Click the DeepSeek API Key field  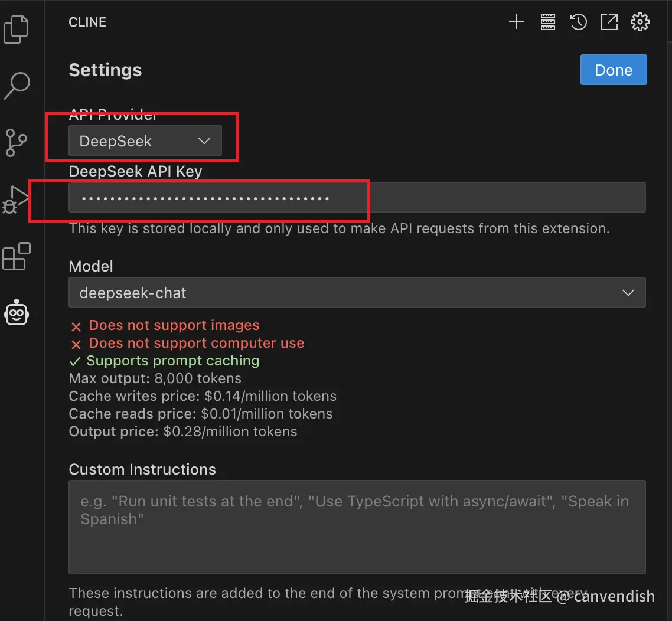tap(357, 197)
